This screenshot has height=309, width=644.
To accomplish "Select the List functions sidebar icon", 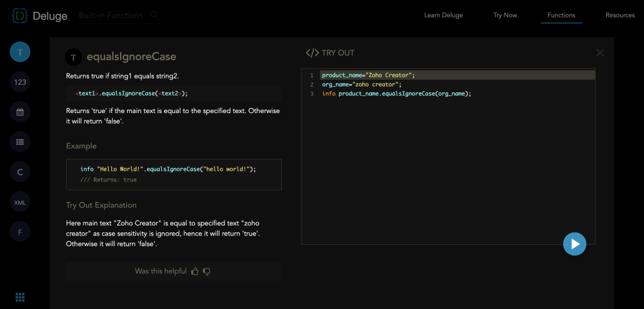I will (x=20, y=142).
